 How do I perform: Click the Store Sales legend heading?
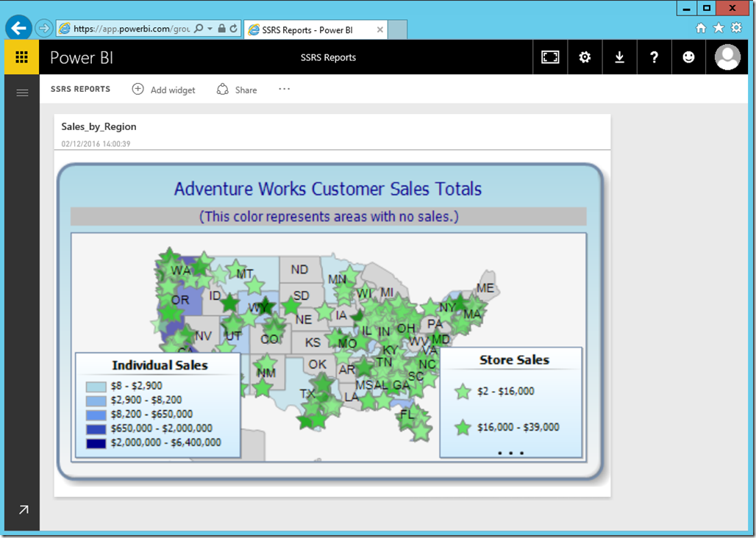[x=515, y=360]
